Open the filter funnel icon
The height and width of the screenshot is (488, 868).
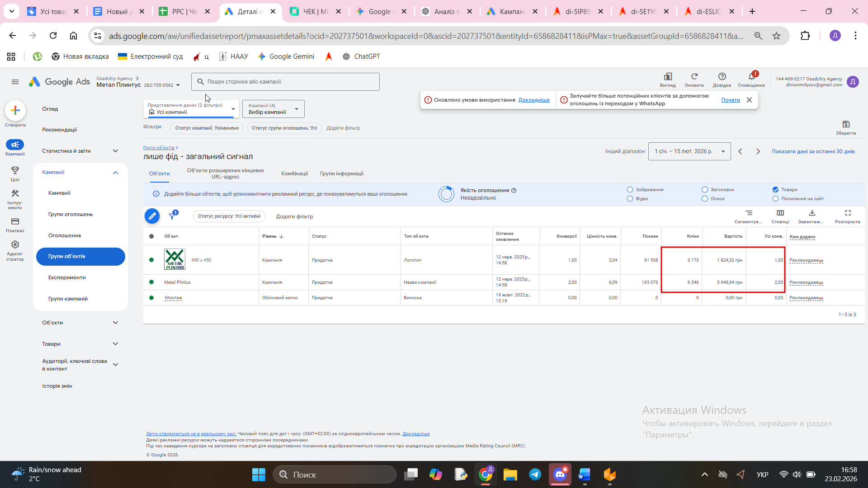(172, 216)
